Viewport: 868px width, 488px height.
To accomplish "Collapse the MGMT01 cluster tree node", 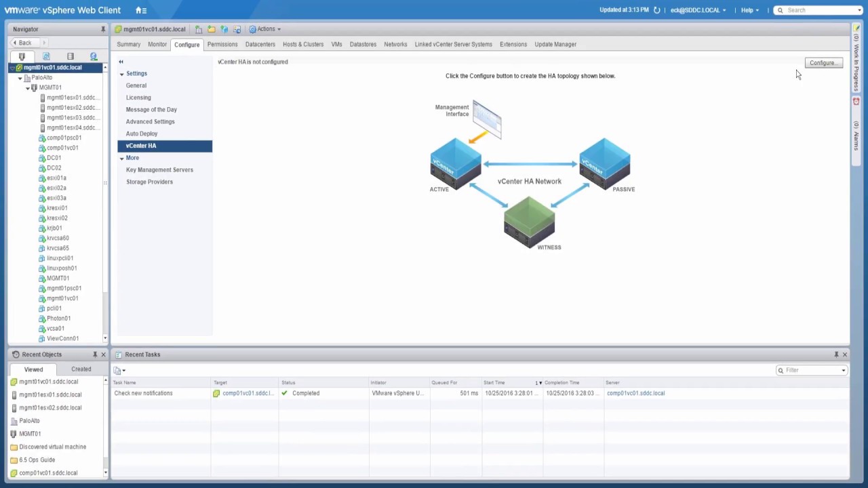I will [x=28, y=87].
